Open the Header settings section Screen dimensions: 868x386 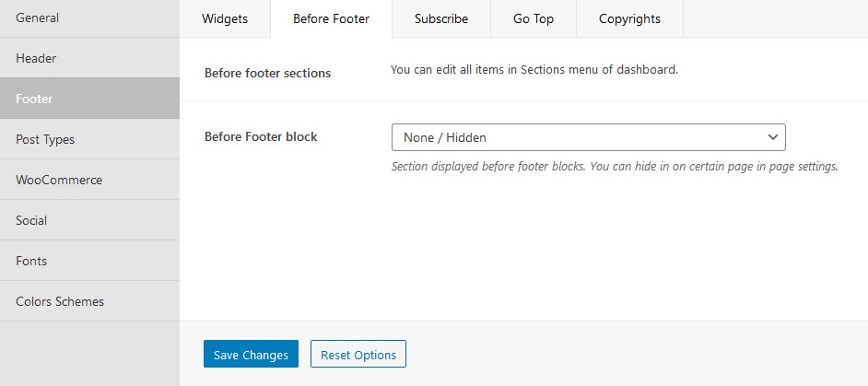click(89, 58)
